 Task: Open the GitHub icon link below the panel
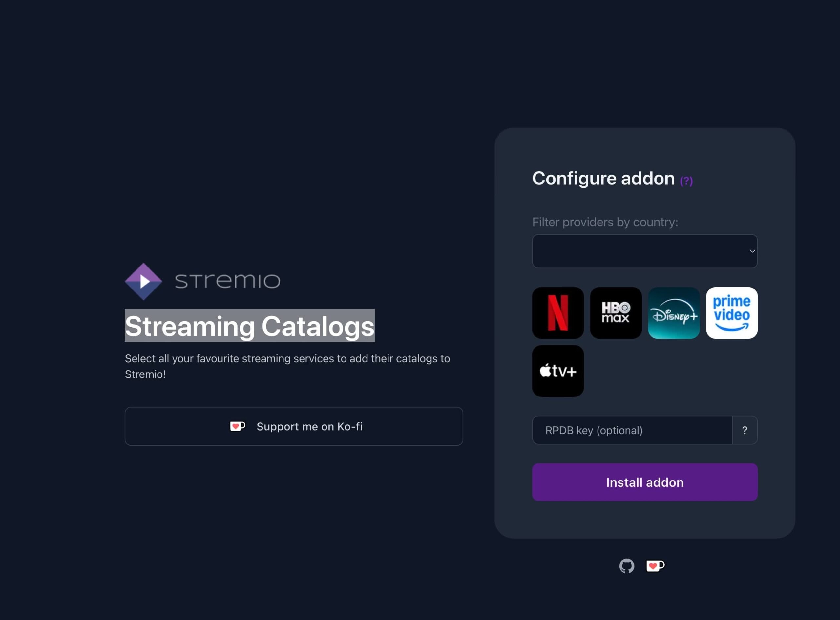626,566
